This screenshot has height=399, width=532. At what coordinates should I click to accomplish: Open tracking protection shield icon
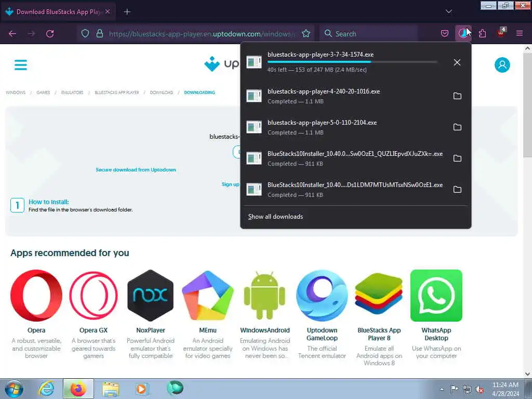(85, 33)
